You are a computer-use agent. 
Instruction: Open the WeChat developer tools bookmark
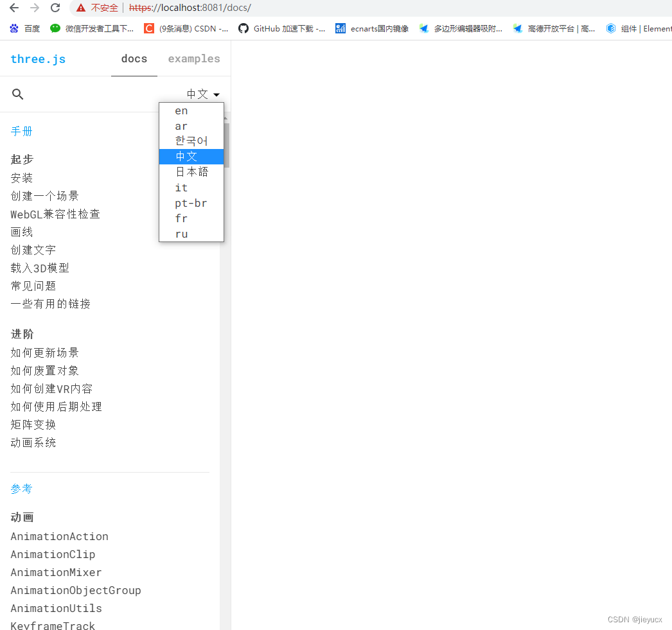point(92,29)
